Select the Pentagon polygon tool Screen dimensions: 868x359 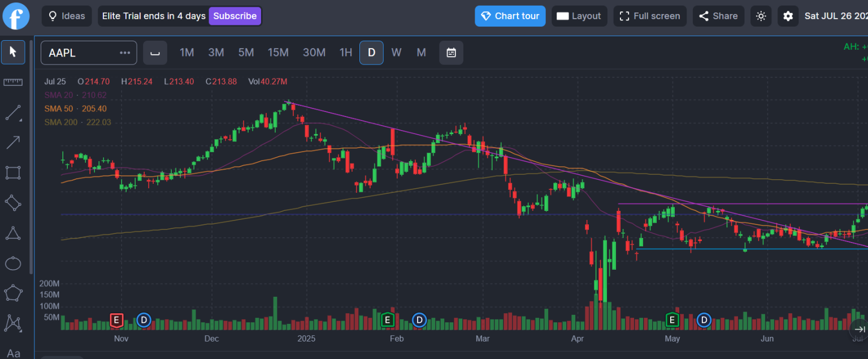click(12, 292)
